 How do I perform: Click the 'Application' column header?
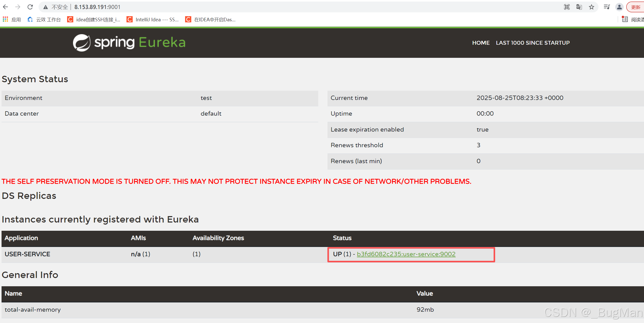[x=21, y=238]
